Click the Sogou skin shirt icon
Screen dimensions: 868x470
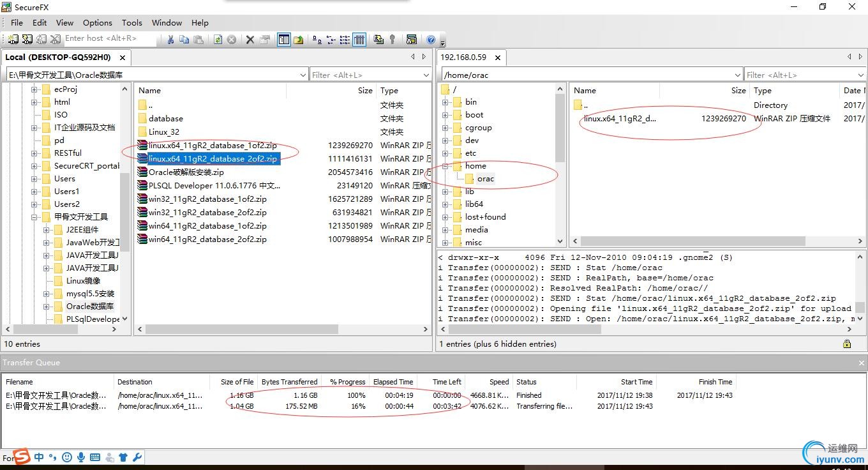tap(123, 457)
